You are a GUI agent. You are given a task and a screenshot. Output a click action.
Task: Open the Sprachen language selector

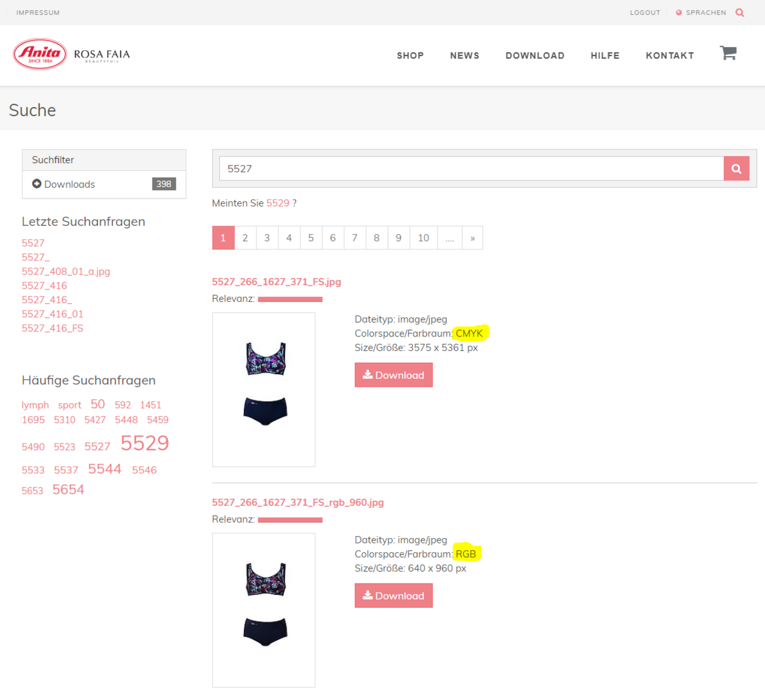click(701, 13)
